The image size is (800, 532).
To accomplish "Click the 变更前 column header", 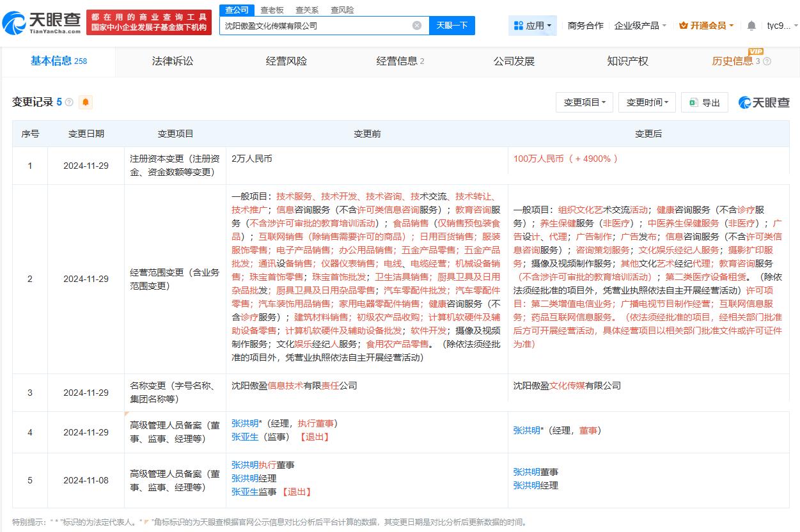I will [x=367, y=134].
